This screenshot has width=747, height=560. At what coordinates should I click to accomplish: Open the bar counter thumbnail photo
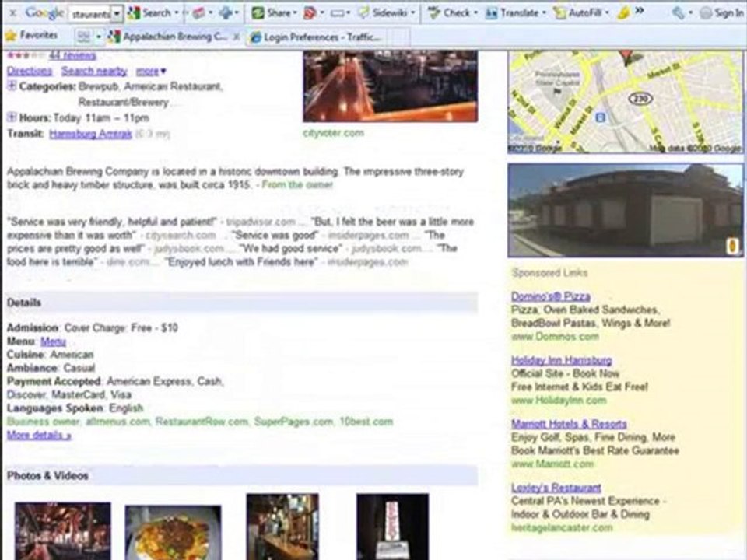point(282,527)
